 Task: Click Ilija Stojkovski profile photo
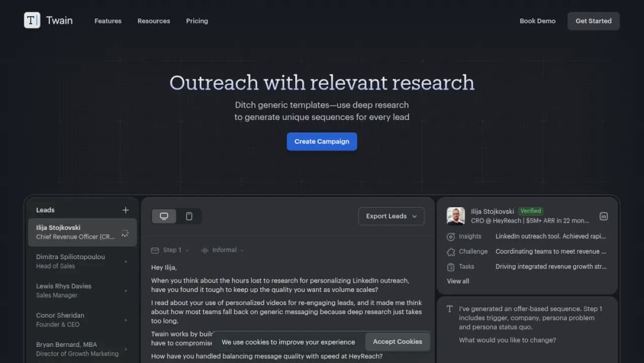pyautogui.click(x=456, y=216)
